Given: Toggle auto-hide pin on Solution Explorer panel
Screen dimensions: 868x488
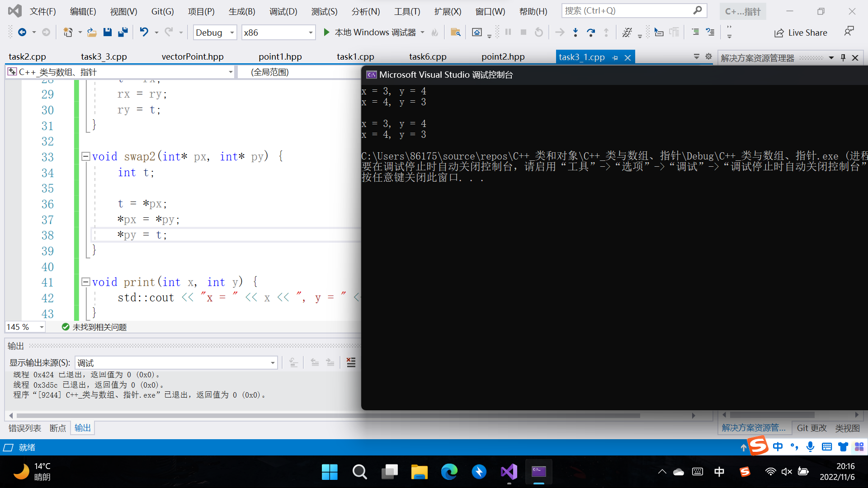Looking at the screenshot, I should tap(843, 57).
